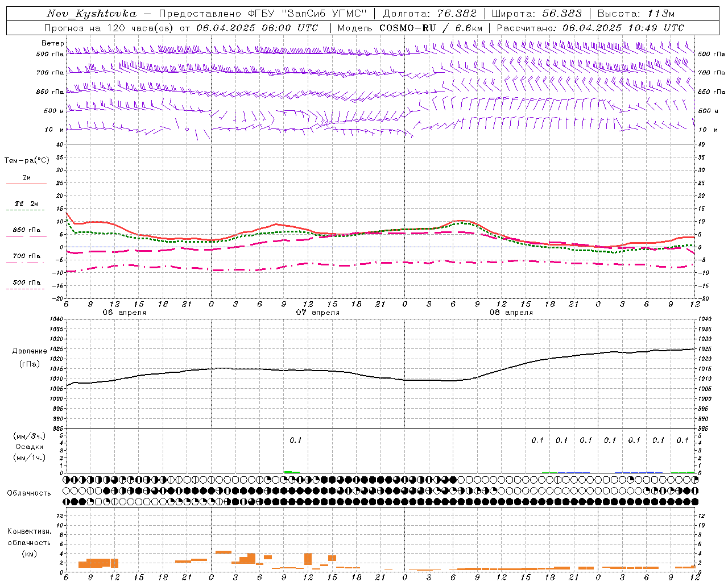Click the provider text ФГБУ "ЗапСиб УГМС"
This screenshot has width=728, height=582.
(x=308, y=14)
